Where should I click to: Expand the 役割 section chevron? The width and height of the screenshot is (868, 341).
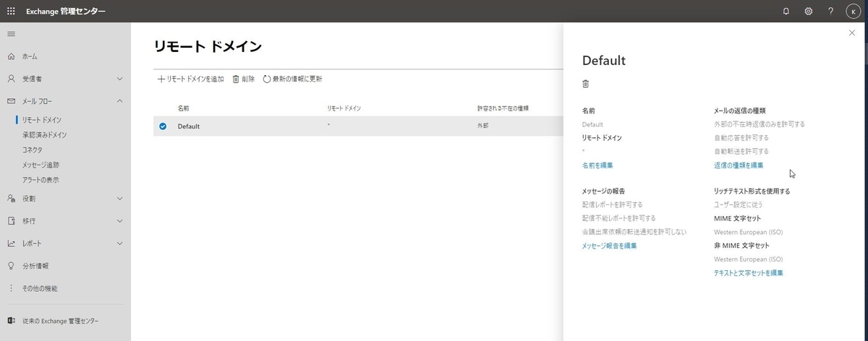[x=119, y=198]
